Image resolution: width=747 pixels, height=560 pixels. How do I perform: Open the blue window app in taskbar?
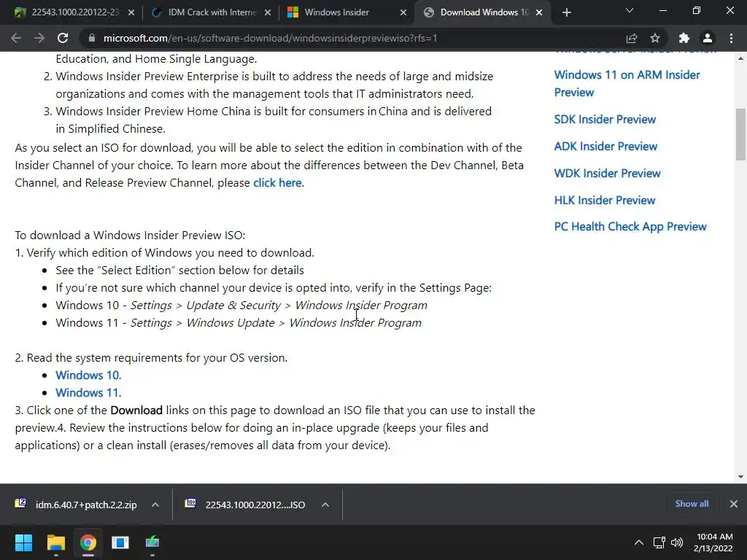click(x=120, y=542)
